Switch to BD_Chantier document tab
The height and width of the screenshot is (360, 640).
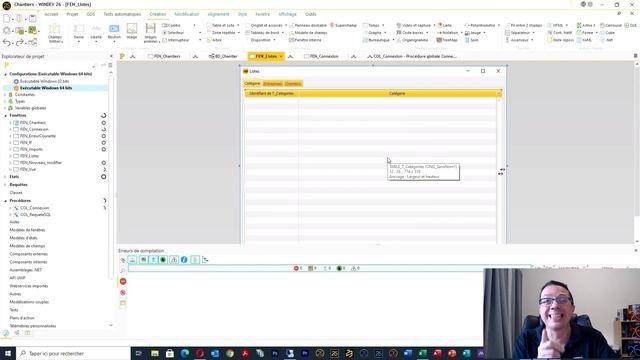[x=223, y=56]
